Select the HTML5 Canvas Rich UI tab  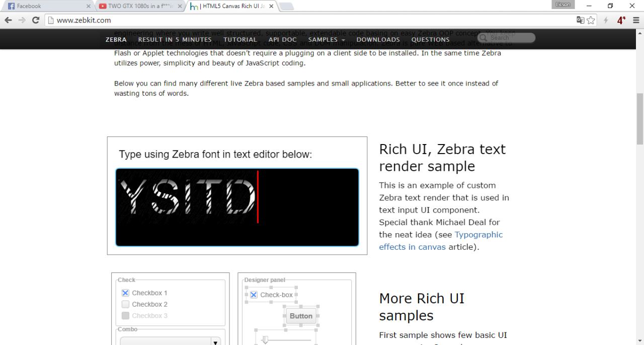[x=231, y=7]
